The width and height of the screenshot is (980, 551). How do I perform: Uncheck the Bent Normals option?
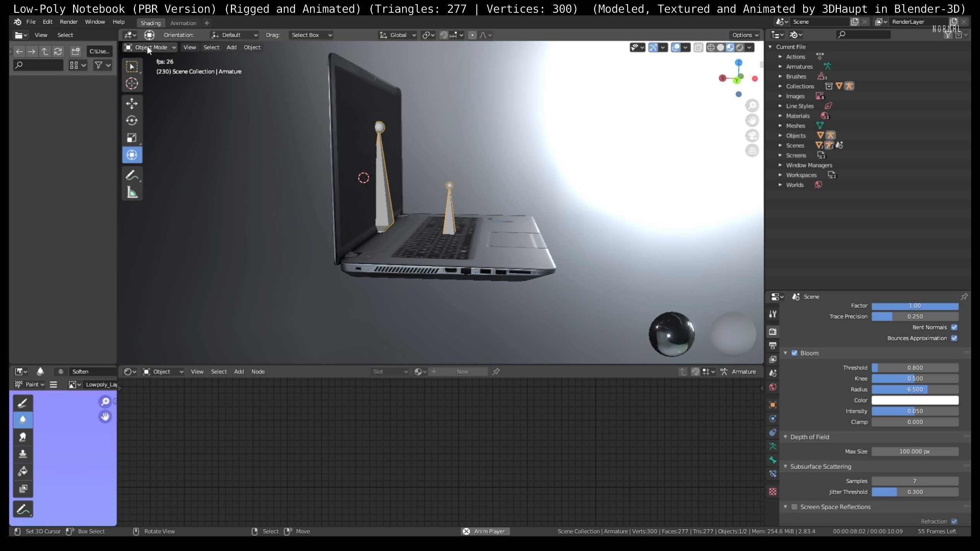(x=954, y=327)
